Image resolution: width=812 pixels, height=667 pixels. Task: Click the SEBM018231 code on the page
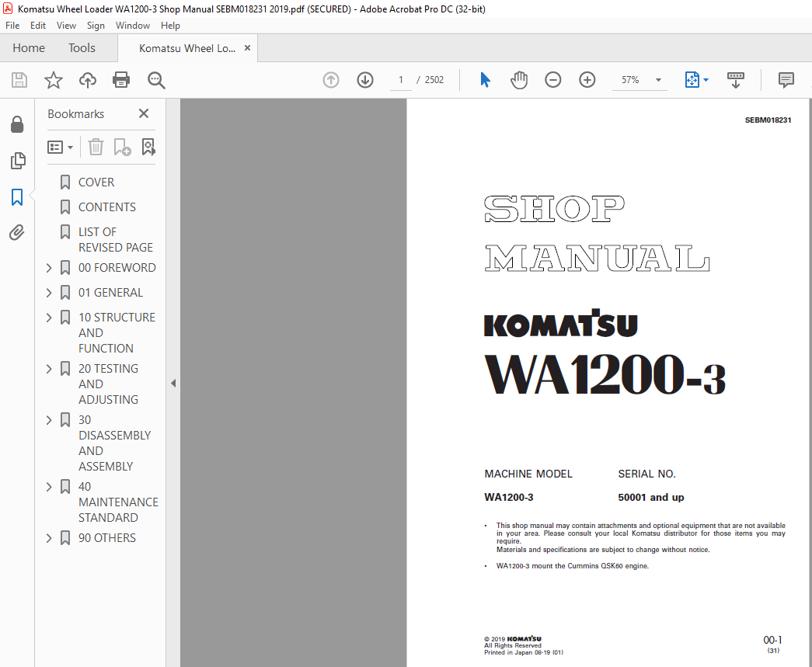(x=768, y=120)
